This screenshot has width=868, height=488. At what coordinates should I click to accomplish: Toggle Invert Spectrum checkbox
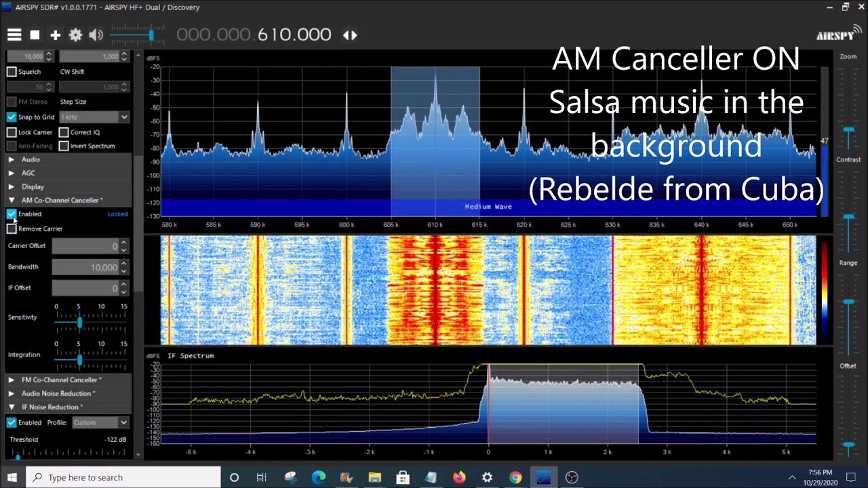[64, 146]
